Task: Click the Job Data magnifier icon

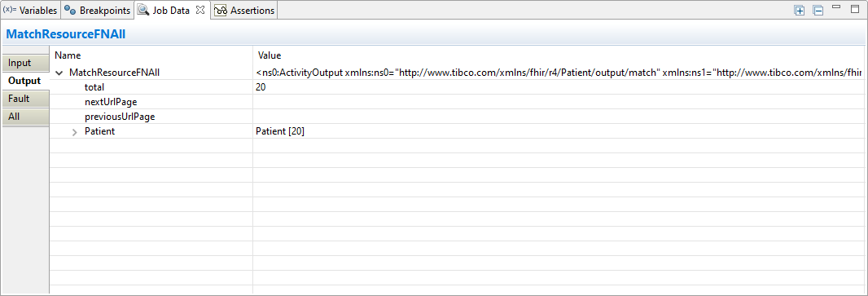Action: coord(142,11)
